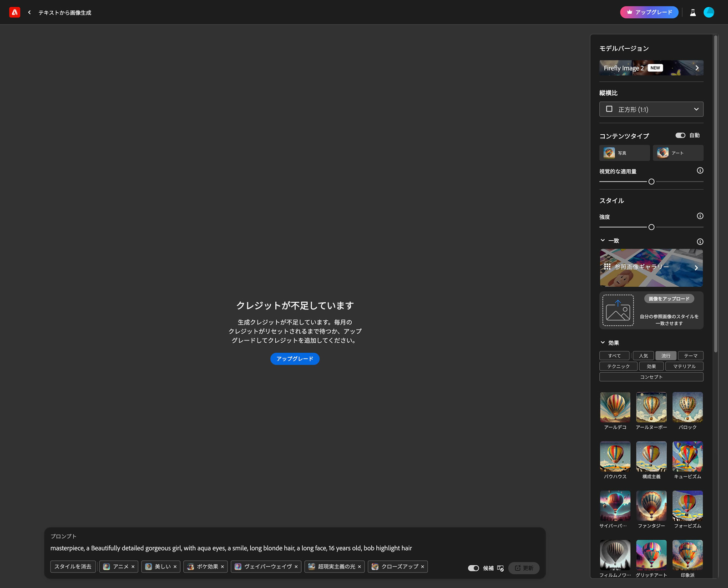
Task: Open the 正方形 (1:1) aspect ratio dropdown
Action: click(651, 109)
